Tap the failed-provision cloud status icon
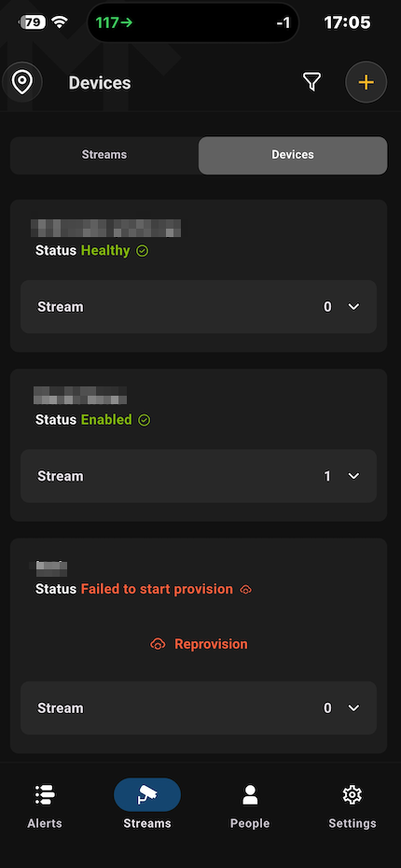Screen dimensions: 401x868 coord(246,590)
